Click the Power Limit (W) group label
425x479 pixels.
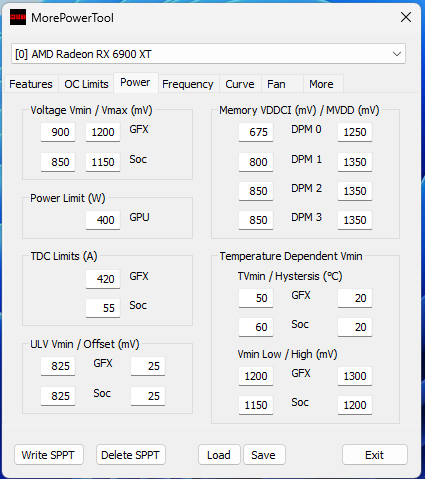(68, 198)
